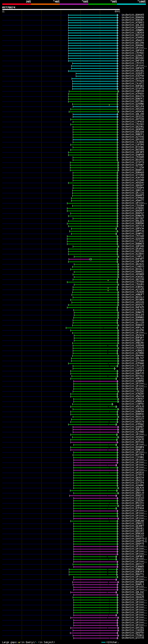Image resolution: width=148 pixels, height=644 pixels.
Task: Select hit UniRef100_A9S081
Action: pos(133,71)
